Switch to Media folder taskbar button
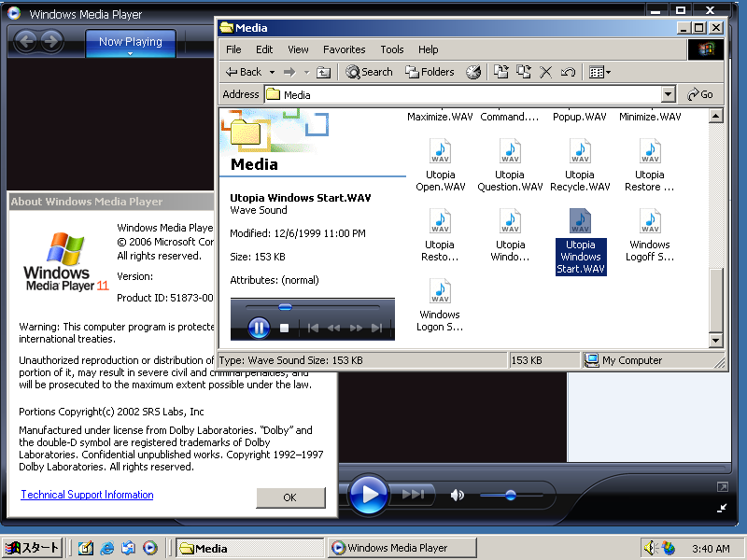This screenshot has height=560, width=747. 250,548
